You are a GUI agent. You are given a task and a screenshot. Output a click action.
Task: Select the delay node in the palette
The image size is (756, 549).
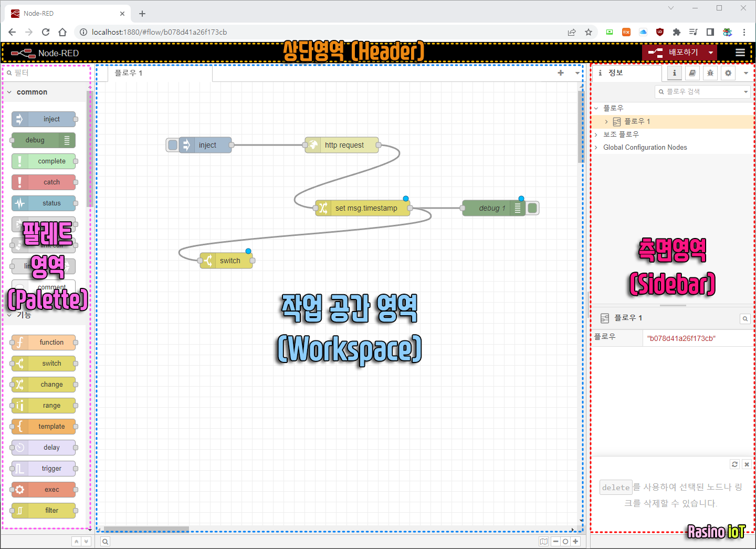click(44, 448)
